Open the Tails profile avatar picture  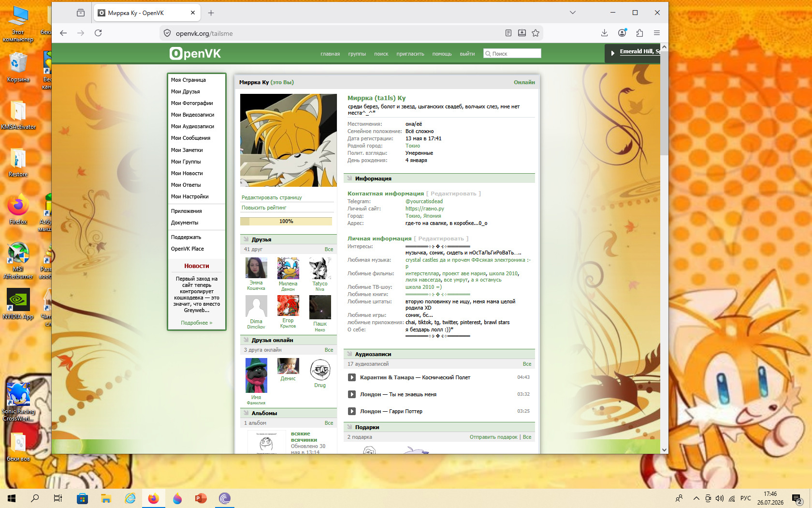[289, 140]
